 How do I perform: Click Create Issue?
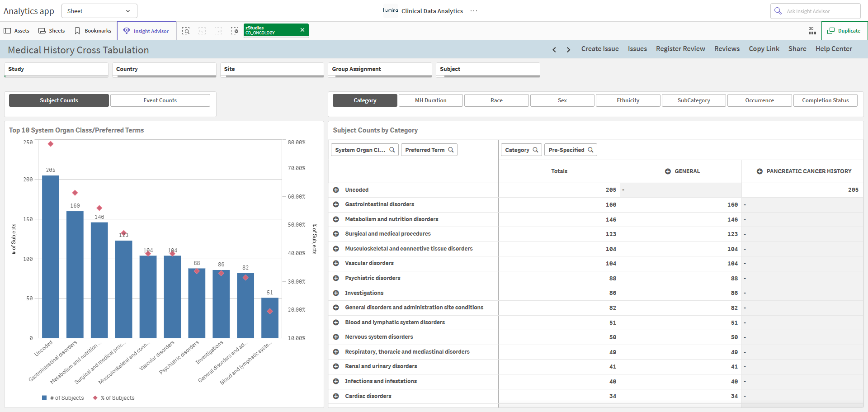[600, 49]
